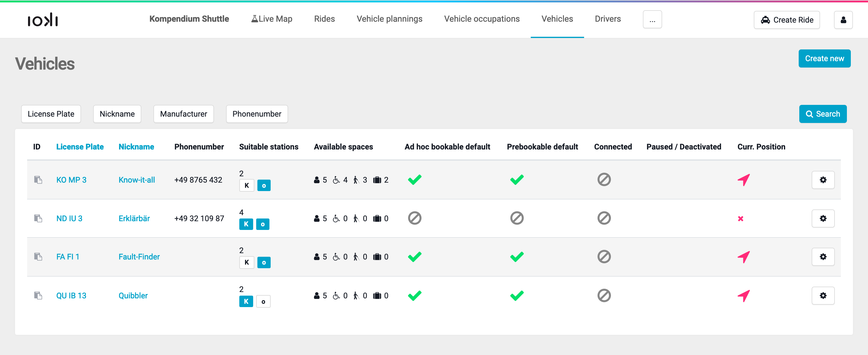This screenshot has height=355, width=868.
Task: Open vehicle QU IB 13
Action: (x=71, y=295)
